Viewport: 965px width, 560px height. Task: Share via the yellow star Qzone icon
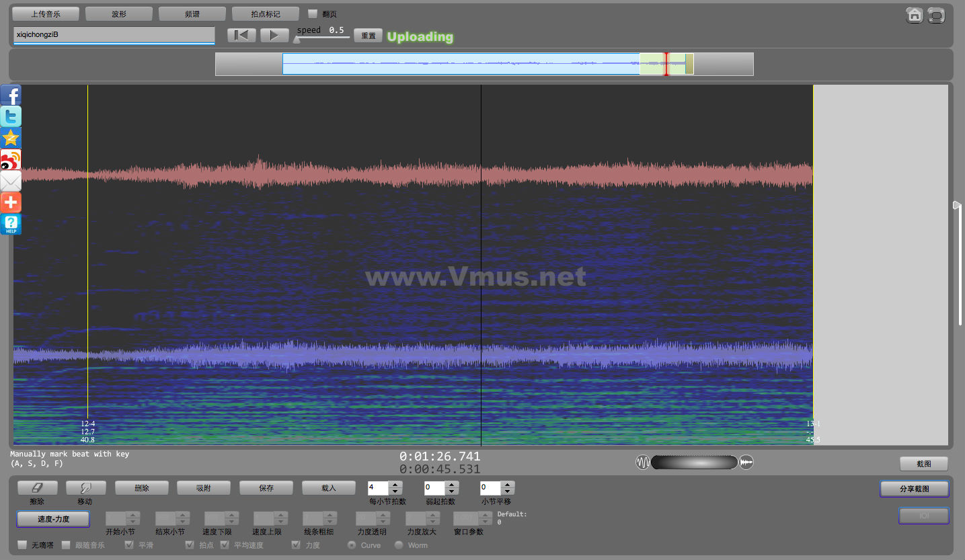pyautogui.click(x=11, y=138)
